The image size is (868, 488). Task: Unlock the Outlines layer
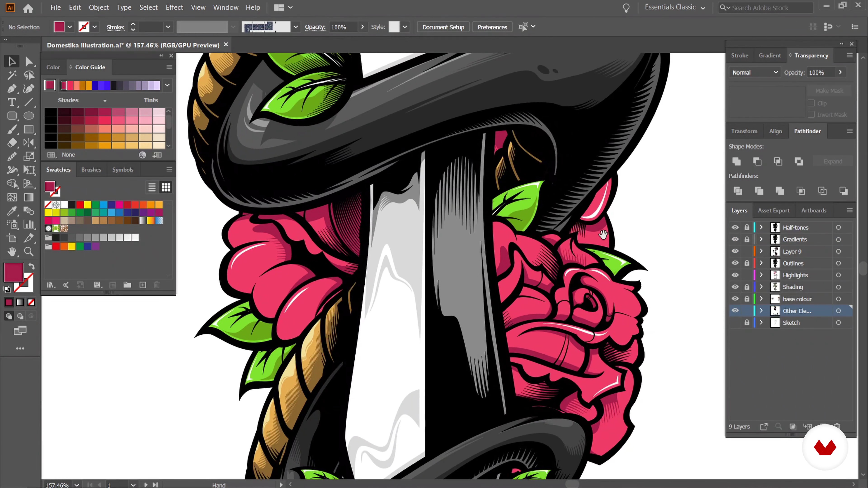747,263
